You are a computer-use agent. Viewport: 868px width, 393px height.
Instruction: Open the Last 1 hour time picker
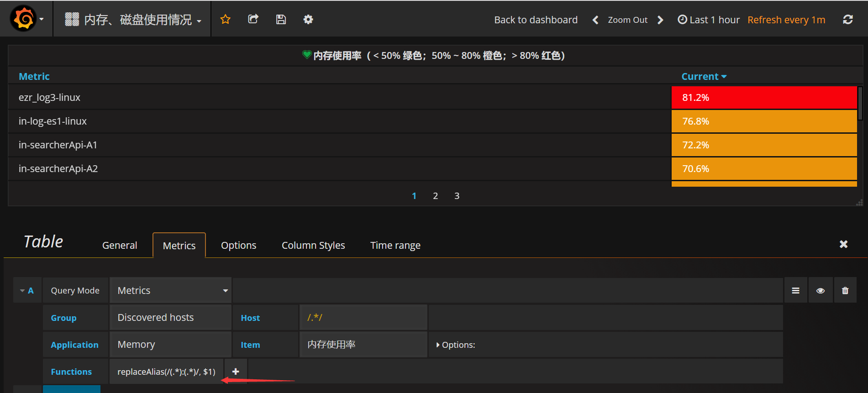click(709, 20)
